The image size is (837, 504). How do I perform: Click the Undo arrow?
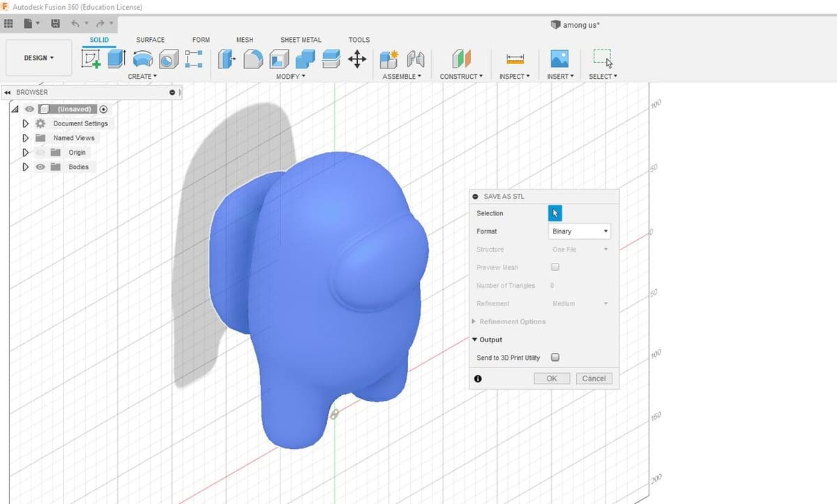[75, 24]
